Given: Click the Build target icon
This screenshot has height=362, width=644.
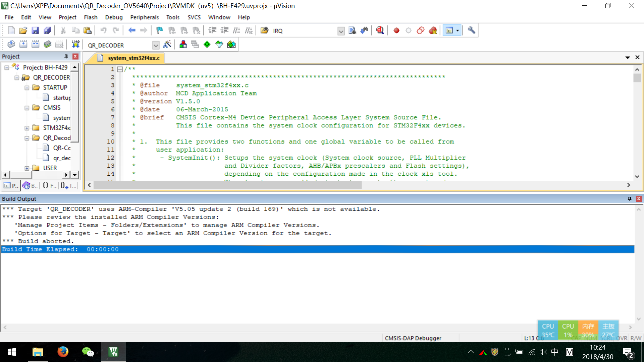Looking at the screenshot, I should coord(23,44).
